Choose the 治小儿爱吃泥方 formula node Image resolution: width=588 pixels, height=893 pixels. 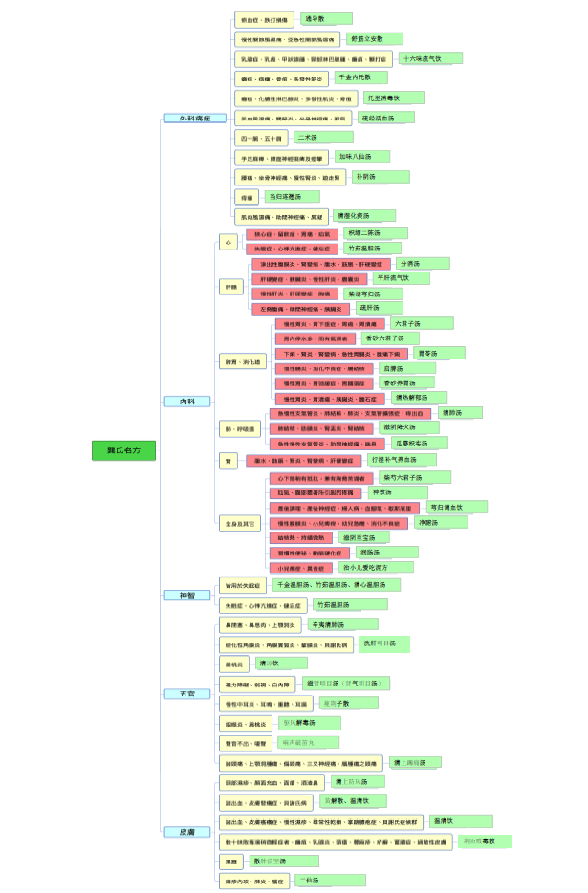tap(376, 567)
